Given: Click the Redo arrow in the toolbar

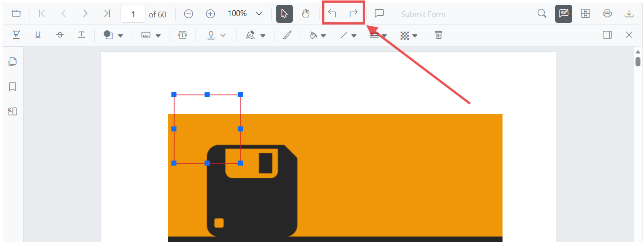Looking at the screenshot, I should pos(353,14).
